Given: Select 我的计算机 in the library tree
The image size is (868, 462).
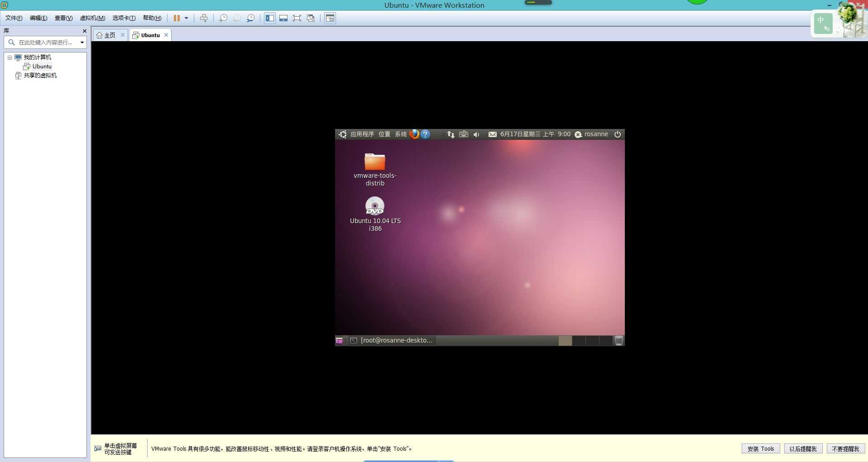Looking at the screenshot, I should click(37, 57).
